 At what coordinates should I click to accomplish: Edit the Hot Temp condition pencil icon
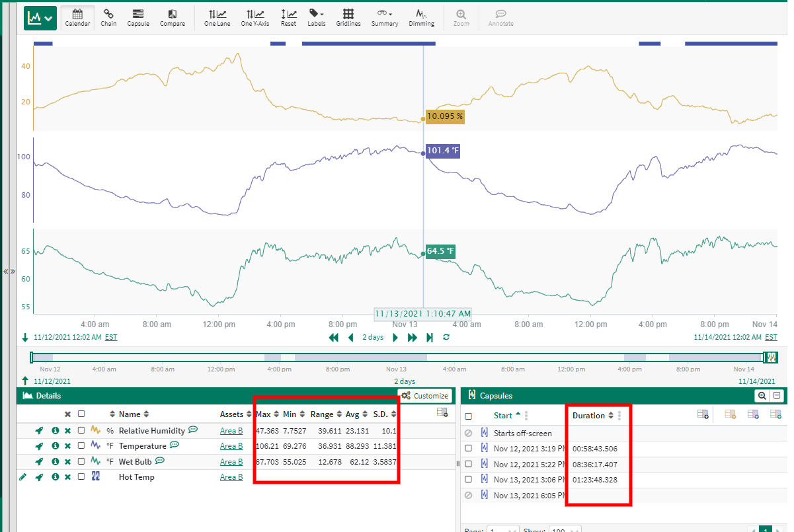(x=23, y=476)
